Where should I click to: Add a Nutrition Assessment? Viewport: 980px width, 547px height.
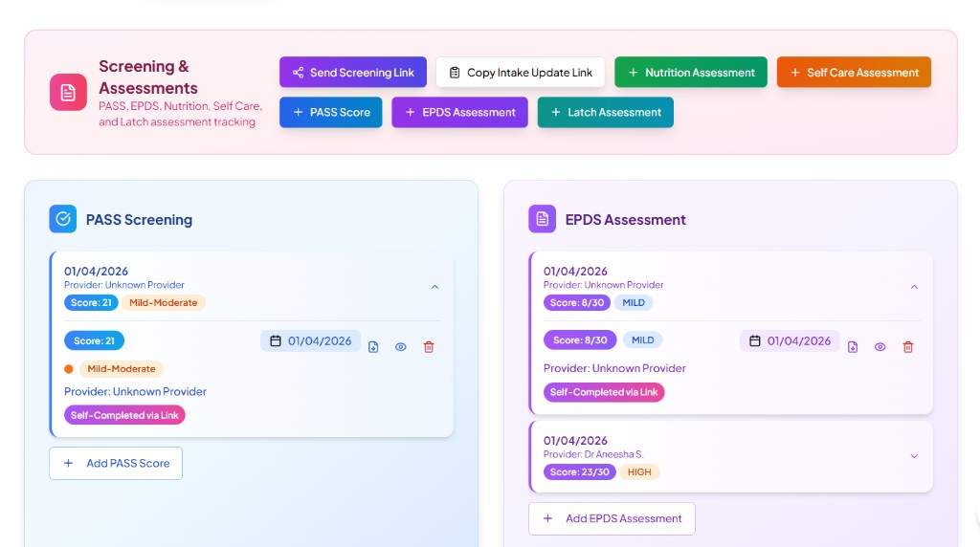tap(691, 73)
